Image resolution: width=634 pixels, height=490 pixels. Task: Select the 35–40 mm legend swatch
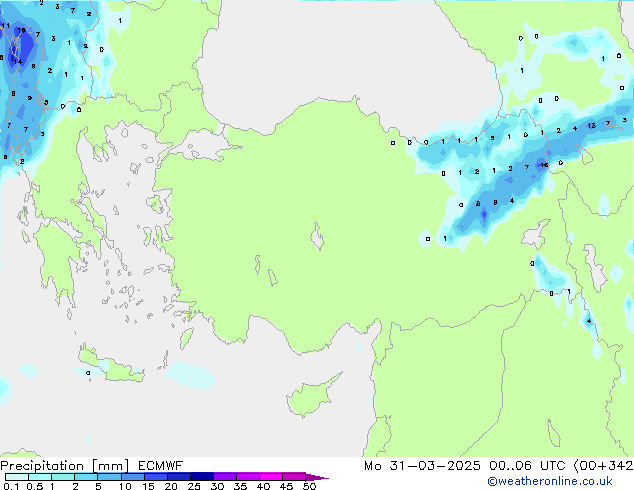[x=248, y=477]
